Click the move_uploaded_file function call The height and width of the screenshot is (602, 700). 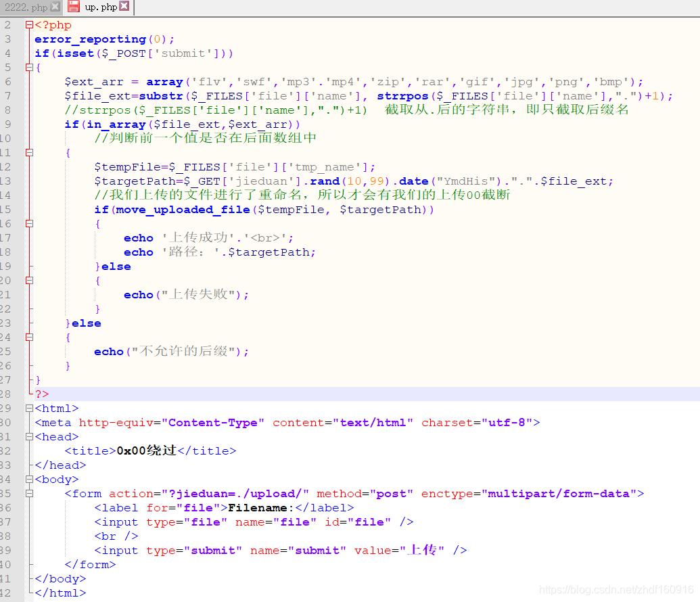(x=183, y=210)
